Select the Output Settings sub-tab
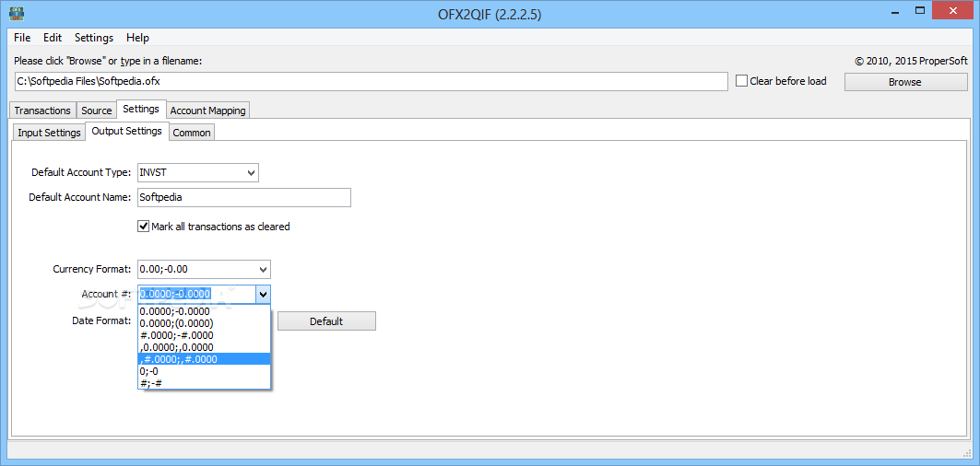 [x=127, y=131]
